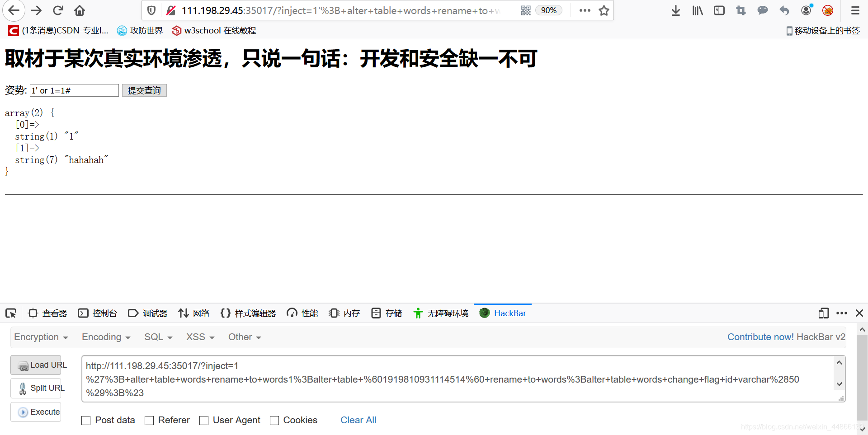
Task: Switch to the 存储 storage tab
Action: click(387, 313)
